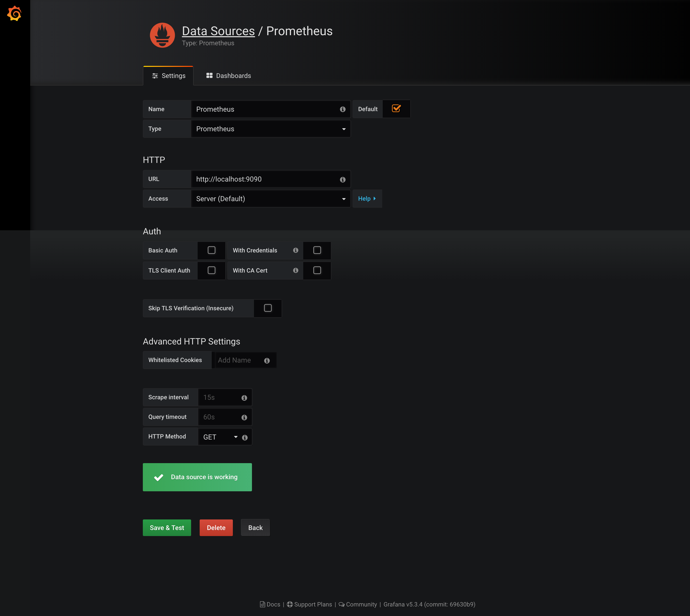The height and width of the screenshot is (616, 690).
Task: Click the Query timeout input field
Action: 225,417
